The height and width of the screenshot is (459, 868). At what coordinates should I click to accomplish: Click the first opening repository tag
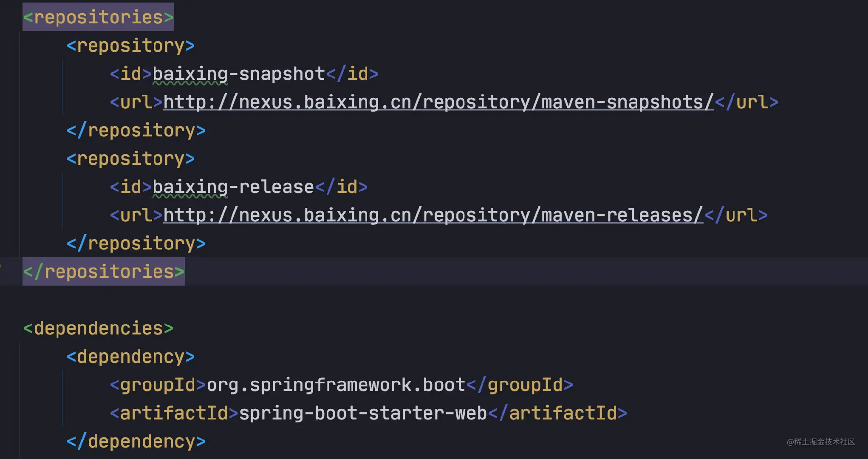point(131,45)
